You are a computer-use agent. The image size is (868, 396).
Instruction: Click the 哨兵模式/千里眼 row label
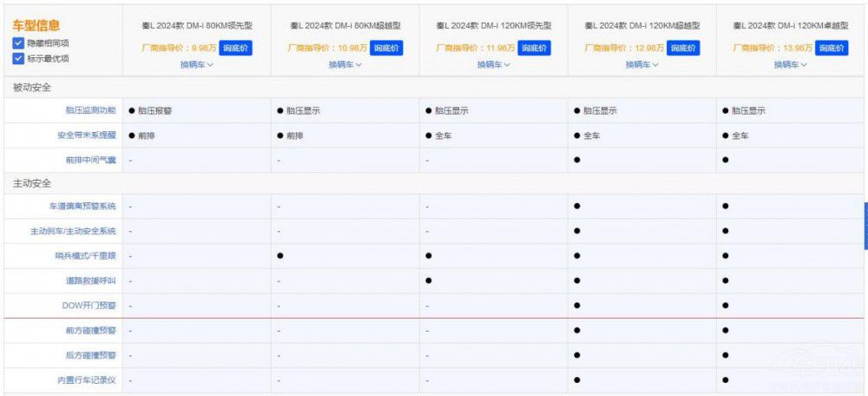(85, 256)
